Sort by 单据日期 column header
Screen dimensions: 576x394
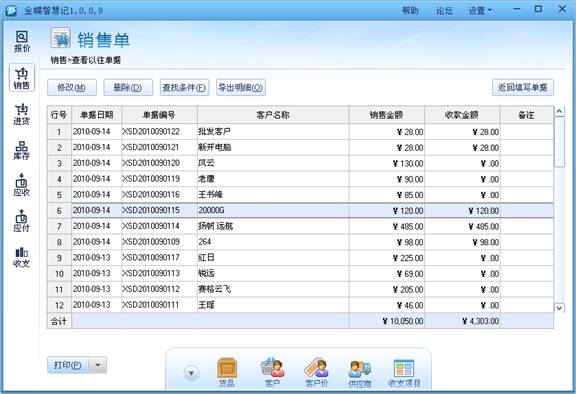pos(97,115)
